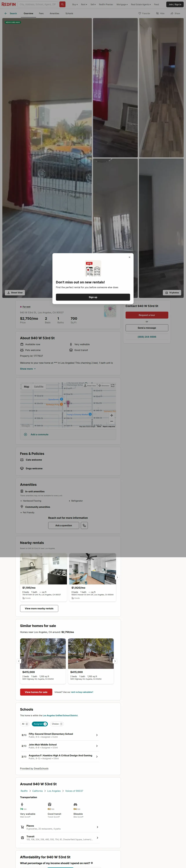Switch to the Fees tab

pos(41,13)
